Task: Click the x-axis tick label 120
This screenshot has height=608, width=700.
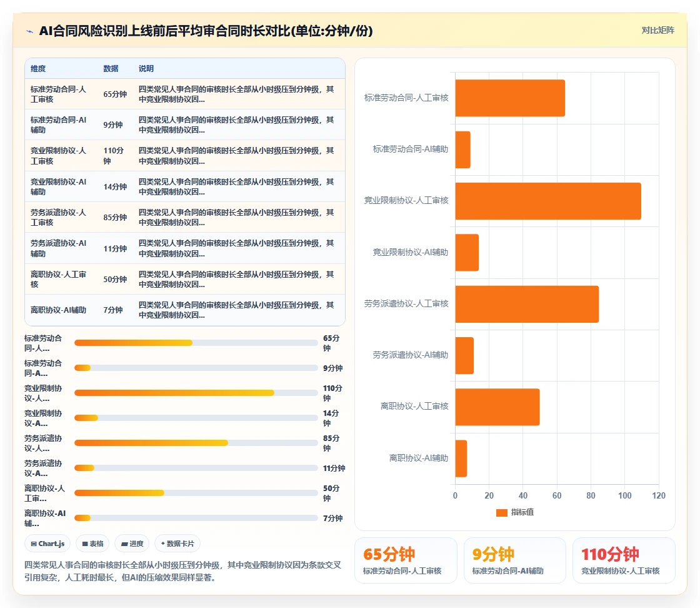Action: coord(659,496)
